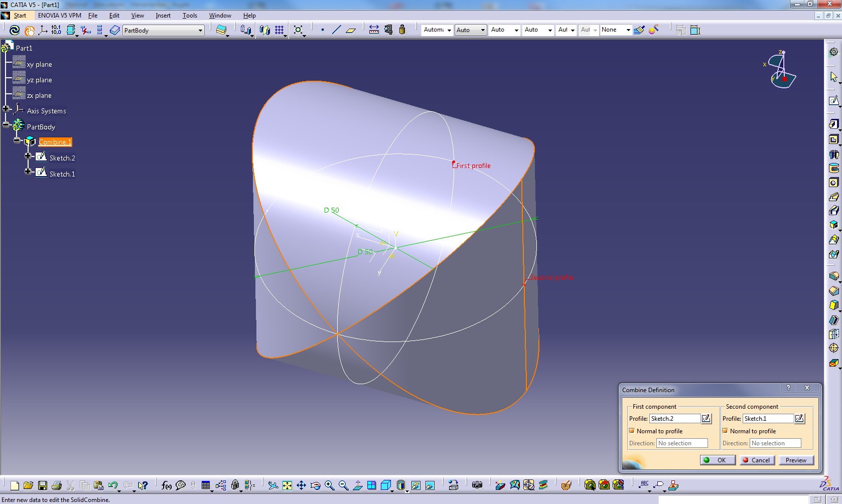
Task: Click the Normal View icon
Action: [x=357, y=485]
